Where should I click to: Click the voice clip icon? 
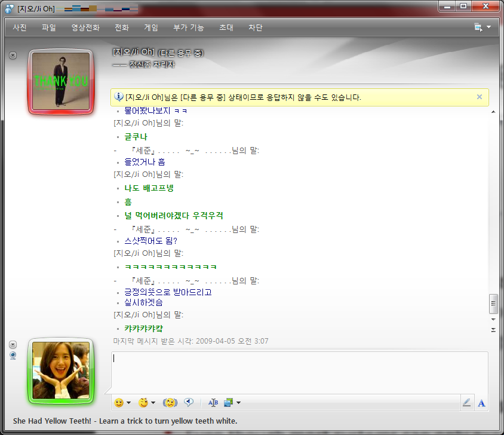188,403
